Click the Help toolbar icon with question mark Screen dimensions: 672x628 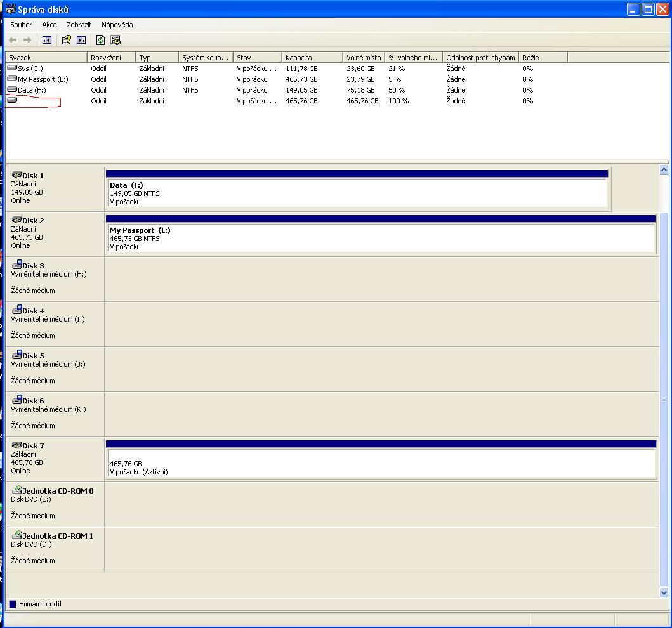pos(66,40)
